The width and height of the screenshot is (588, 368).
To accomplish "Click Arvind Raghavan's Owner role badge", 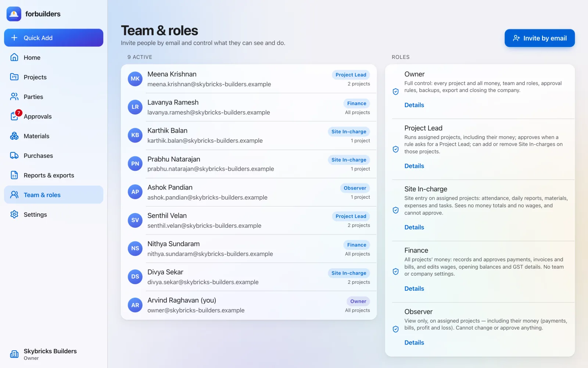I will coord(358,301).
